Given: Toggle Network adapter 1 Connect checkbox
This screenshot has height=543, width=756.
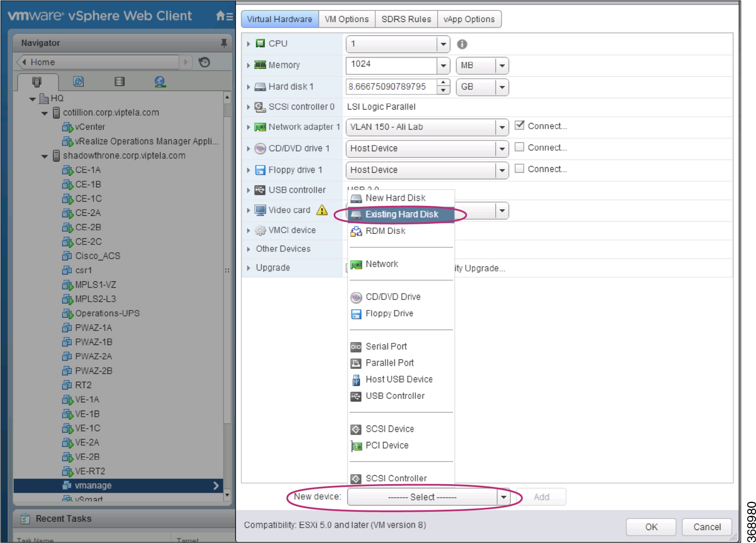Looking at the screenshot, I should (x=520, y=125).
